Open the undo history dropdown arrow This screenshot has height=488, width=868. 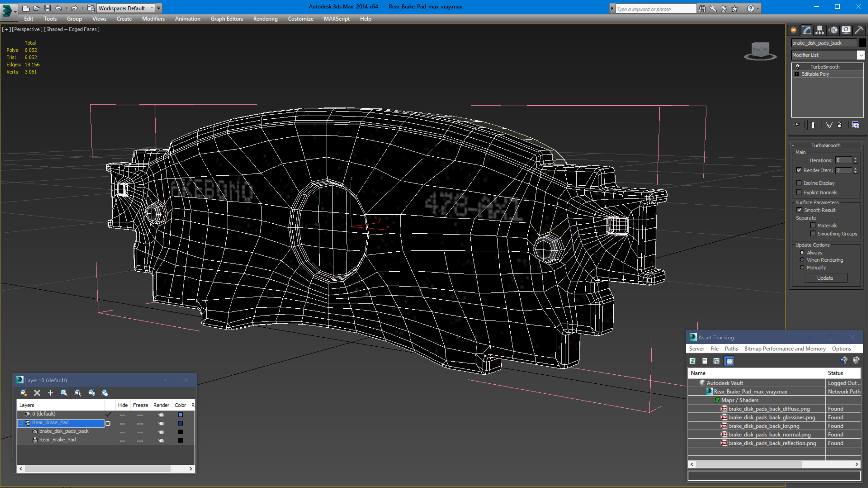pyautogui.click(x=66, y=8)
